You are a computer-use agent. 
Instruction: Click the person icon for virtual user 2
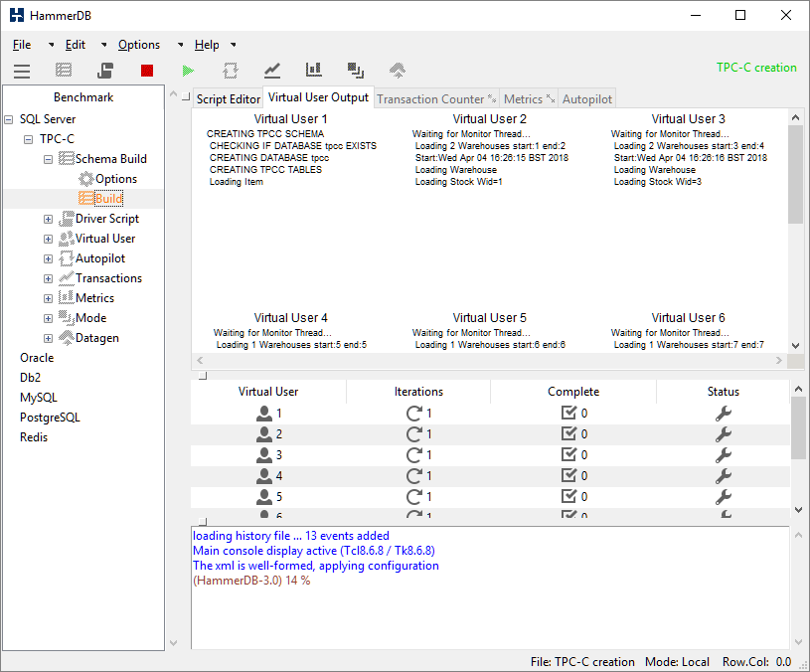264,433
